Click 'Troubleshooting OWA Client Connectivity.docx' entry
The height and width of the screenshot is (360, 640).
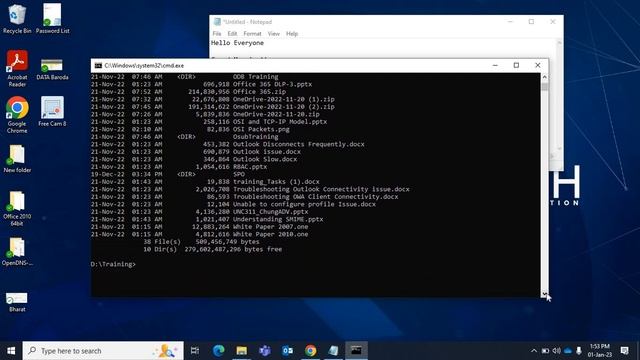[x=316, y=197]
